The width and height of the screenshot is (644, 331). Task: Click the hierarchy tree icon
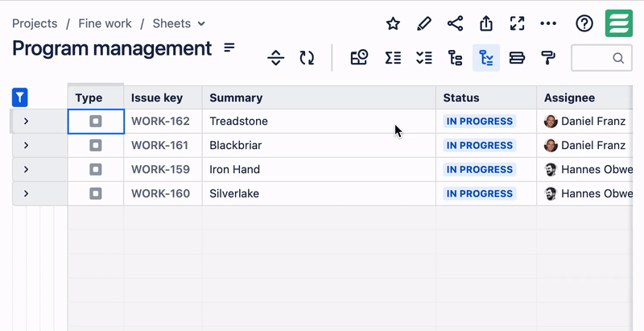[455, 58]
